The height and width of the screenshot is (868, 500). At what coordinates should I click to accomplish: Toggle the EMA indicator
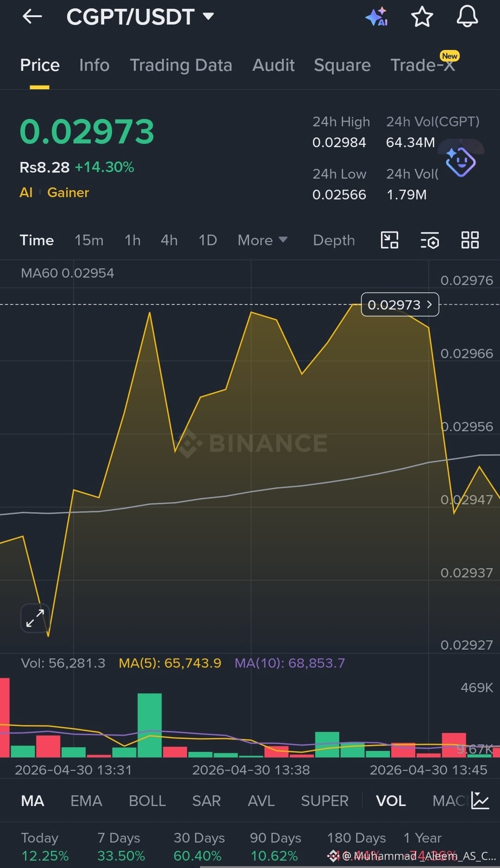pos(86,801)
